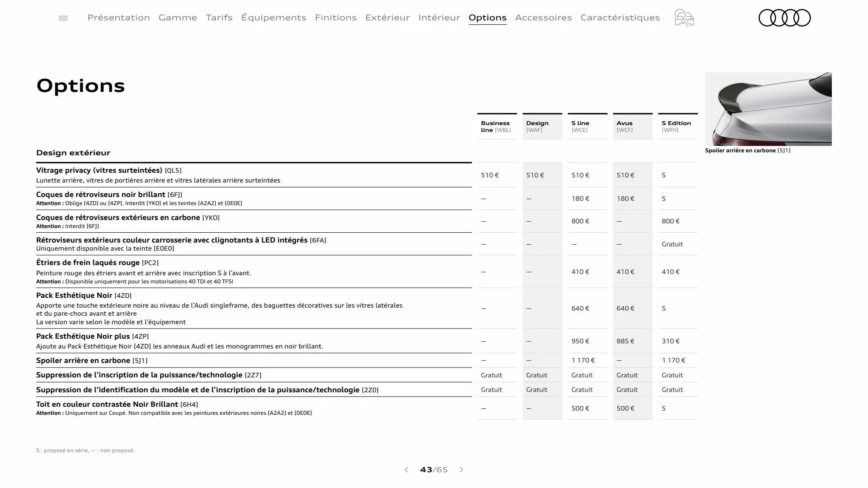Click Rétroviseurs extérieurs couleur carrosserie row title
This screenshot has width=868, height=488.
pos(181,240)
